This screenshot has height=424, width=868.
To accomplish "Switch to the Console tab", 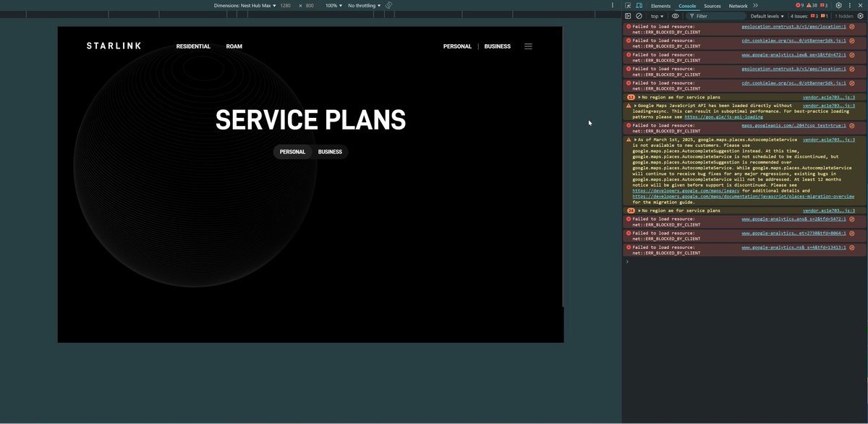I will (x=687, y=6).
